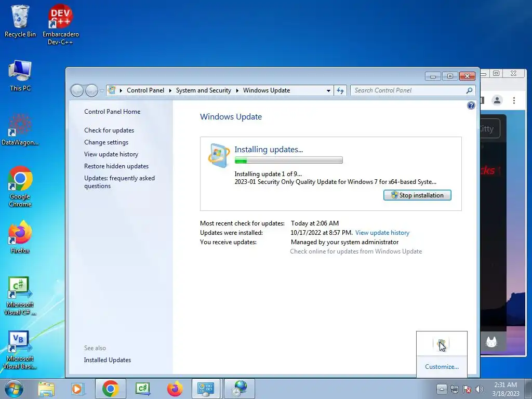
Task: Open Change settings link
Action: pyautogui.click(x=106, y=142)
